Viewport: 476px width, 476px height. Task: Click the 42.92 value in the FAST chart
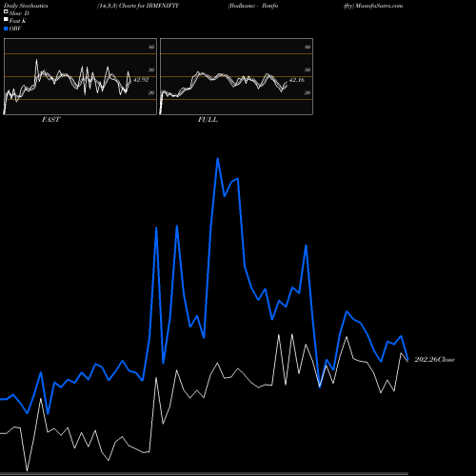[141, 80]
